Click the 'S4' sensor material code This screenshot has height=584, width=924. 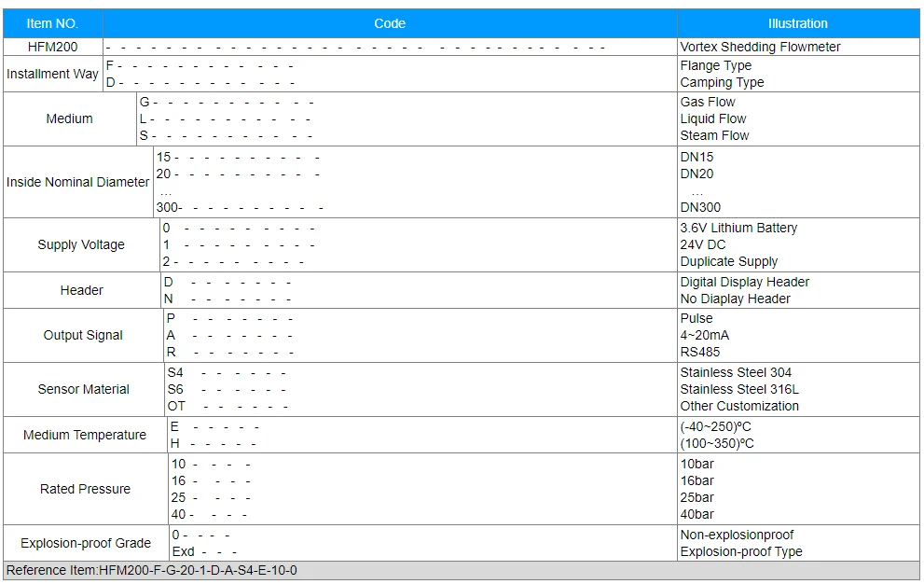[175, 372]
